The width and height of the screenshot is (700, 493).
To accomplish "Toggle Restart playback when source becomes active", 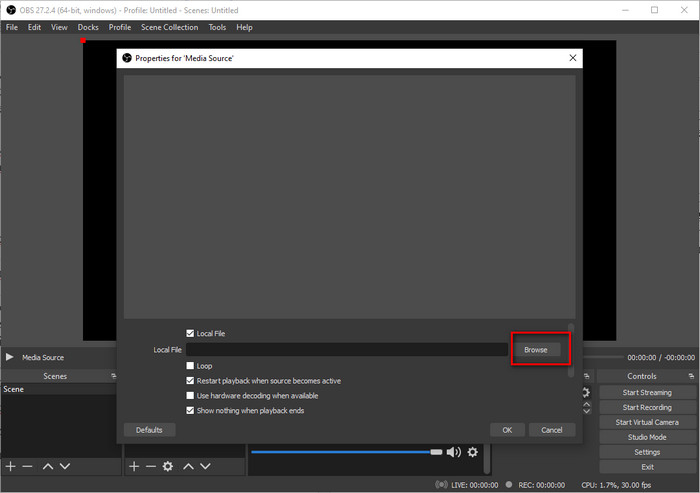I will click(x=190, y=380).
